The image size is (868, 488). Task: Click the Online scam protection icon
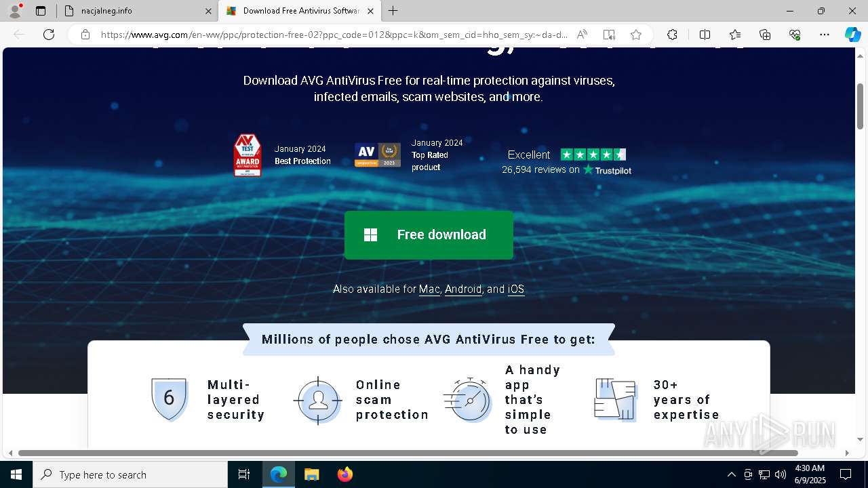(x=318, y=401)
